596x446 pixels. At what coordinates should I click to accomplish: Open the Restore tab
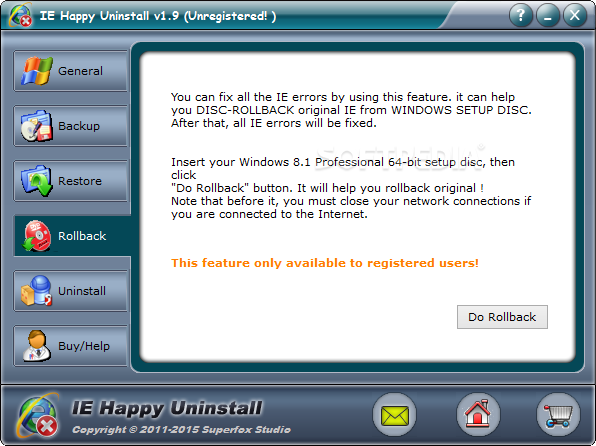[71, 181]
